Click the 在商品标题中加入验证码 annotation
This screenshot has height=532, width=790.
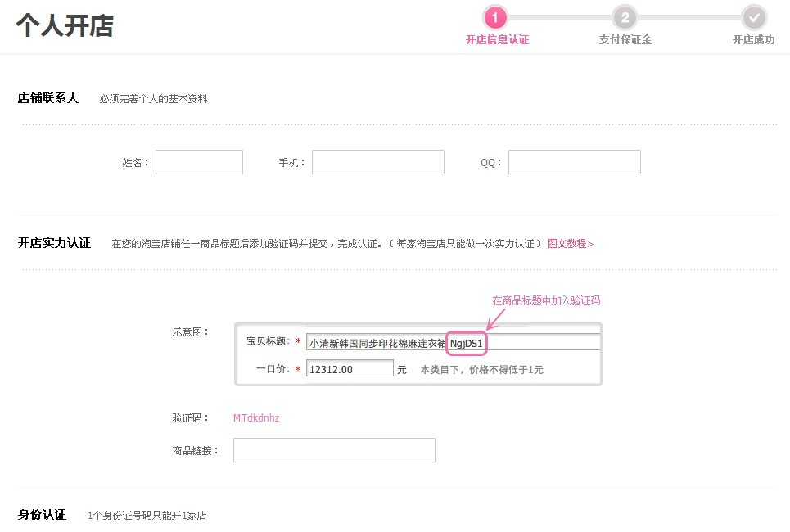coord(546,300)
